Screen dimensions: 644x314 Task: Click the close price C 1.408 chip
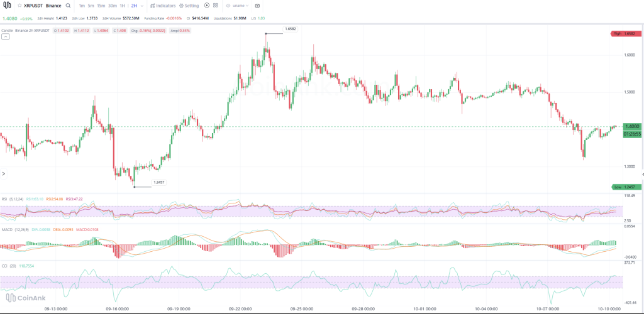pyautogui.click(x=119, y=31)
